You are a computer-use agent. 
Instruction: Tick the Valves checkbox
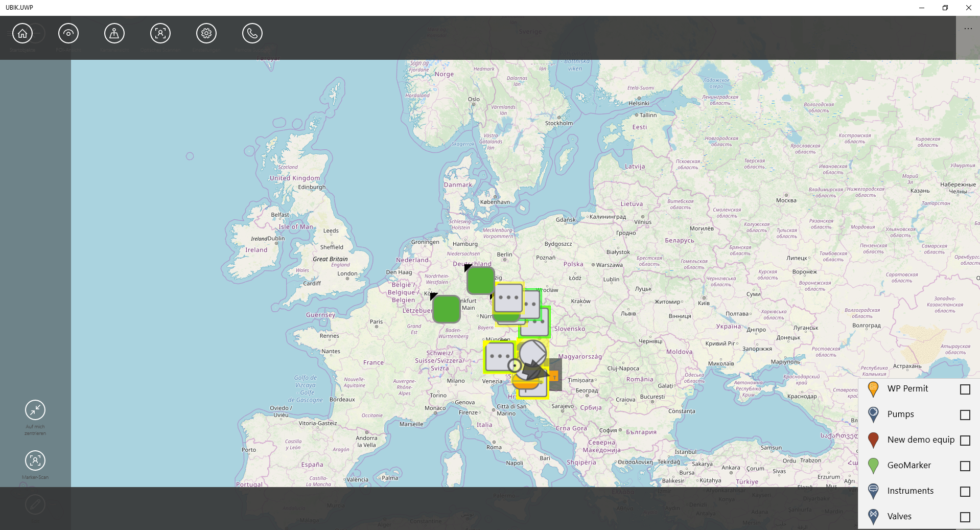(965, 517)
